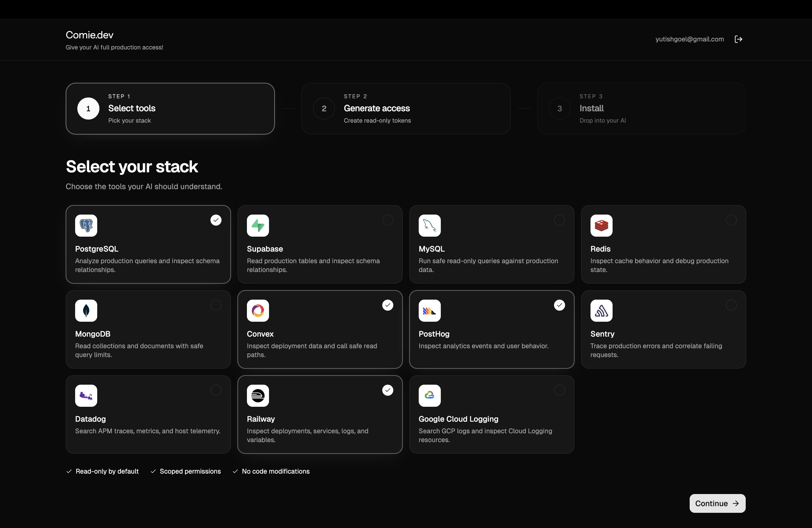The image size is (812, 528).
Task: Click the PostgreSQL elephant icon
Action: tap(86, 225)
